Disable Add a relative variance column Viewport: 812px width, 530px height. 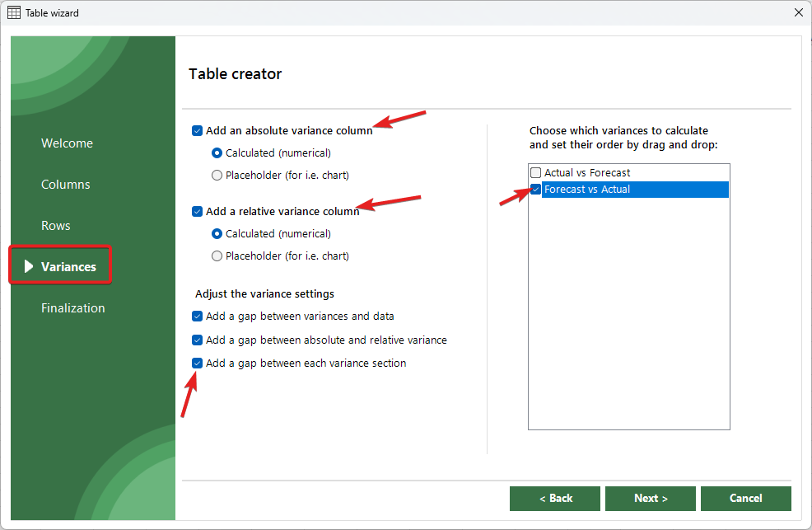pyautogui.click(x=197, y=211)
